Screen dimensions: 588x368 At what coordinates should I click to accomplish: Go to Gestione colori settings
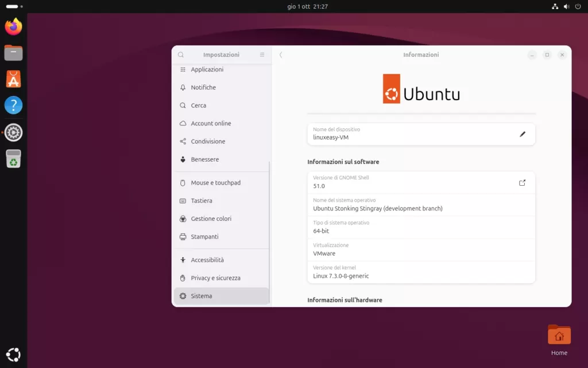(222, 219)
